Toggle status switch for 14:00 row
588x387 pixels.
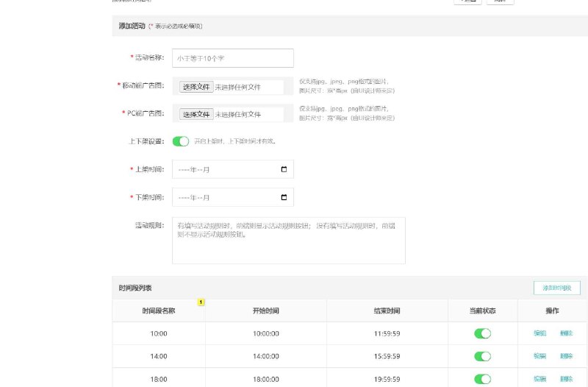[x=483, y=356]
